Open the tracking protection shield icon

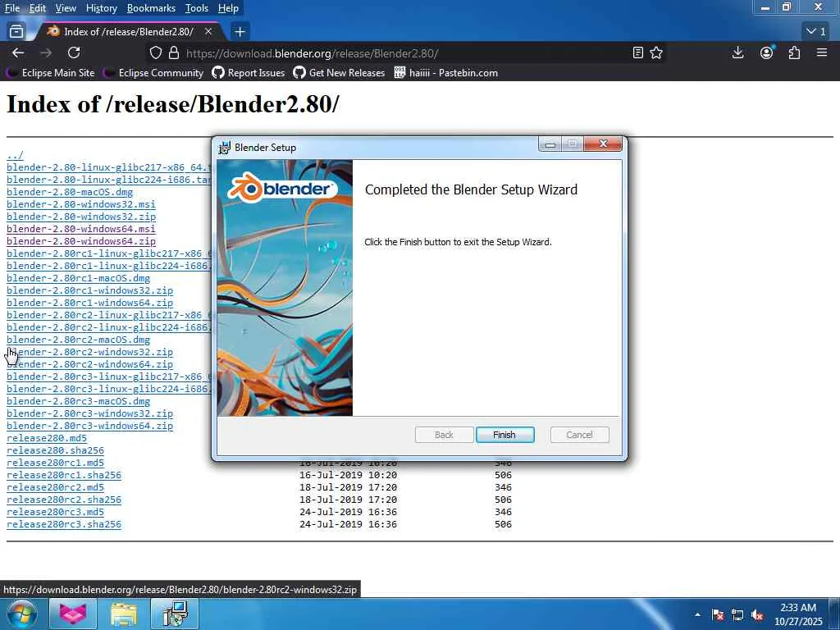155,52
